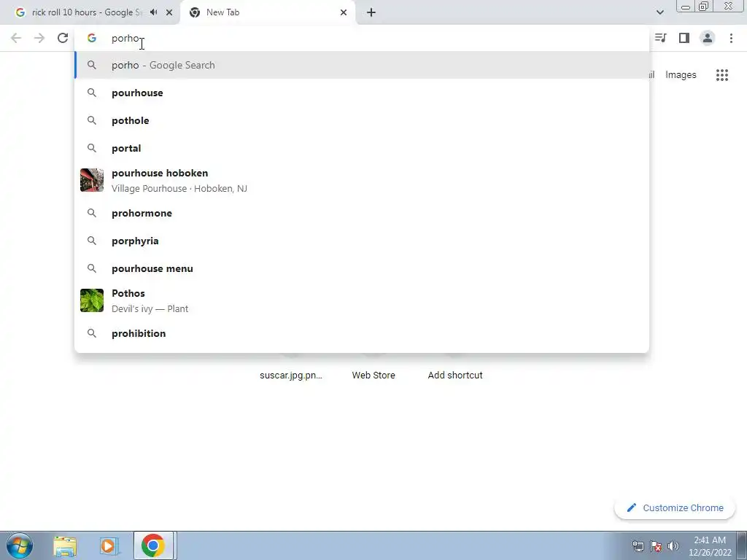Open Windows Media Player taskbar icon

click(x=109, y=545)
